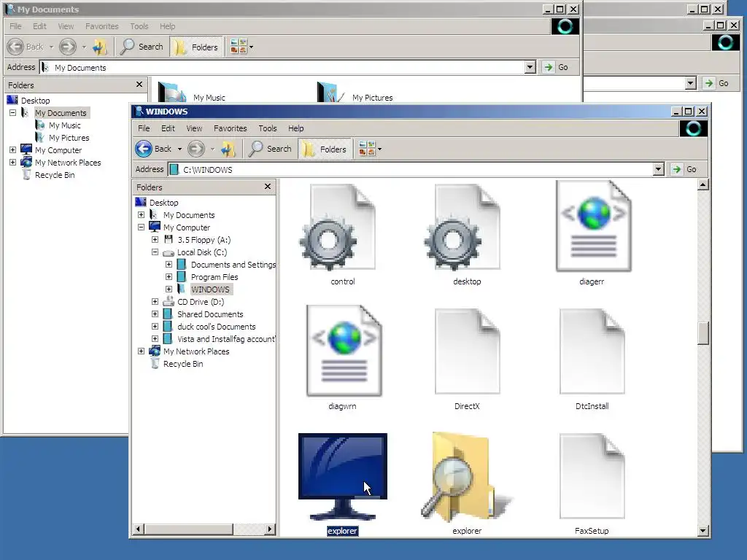The width and height of the screenshot is (747, 560).
Task: Click Go button in WINDOWS window
Action: (x=685, y=169)
